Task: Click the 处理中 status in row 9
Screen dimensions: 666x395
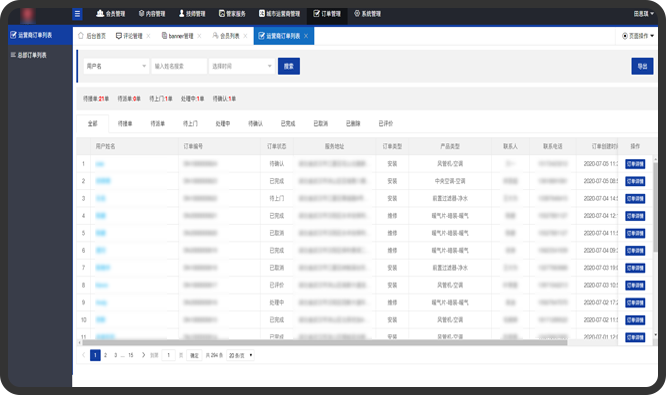Action: (277, 302)
